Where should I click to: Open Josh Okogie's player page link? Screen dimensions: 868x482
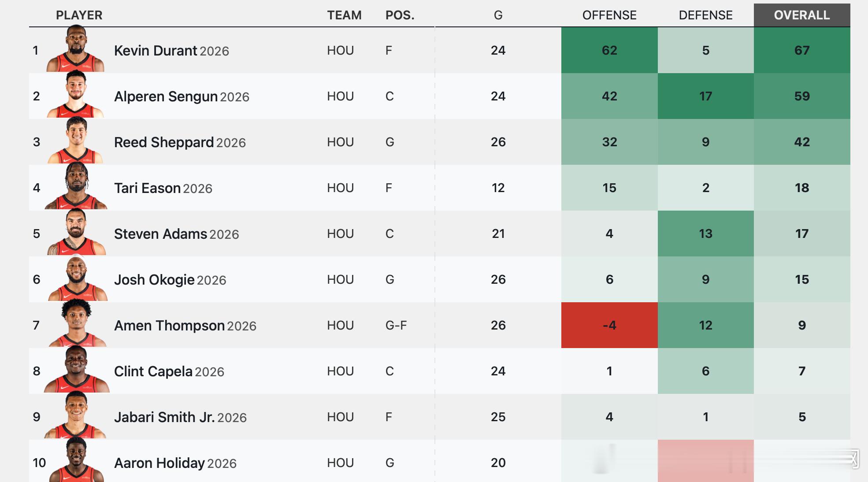pos(154,279)
